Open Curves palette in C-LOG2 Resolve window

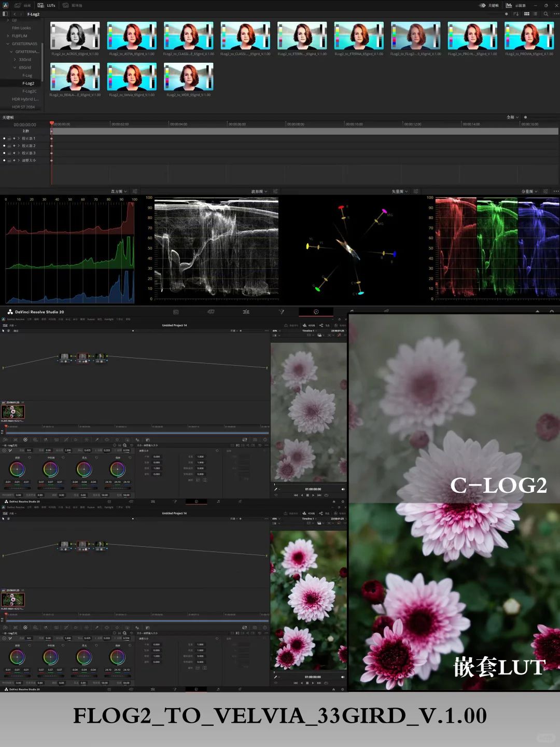pyautogui.click(x=66, y=439)
